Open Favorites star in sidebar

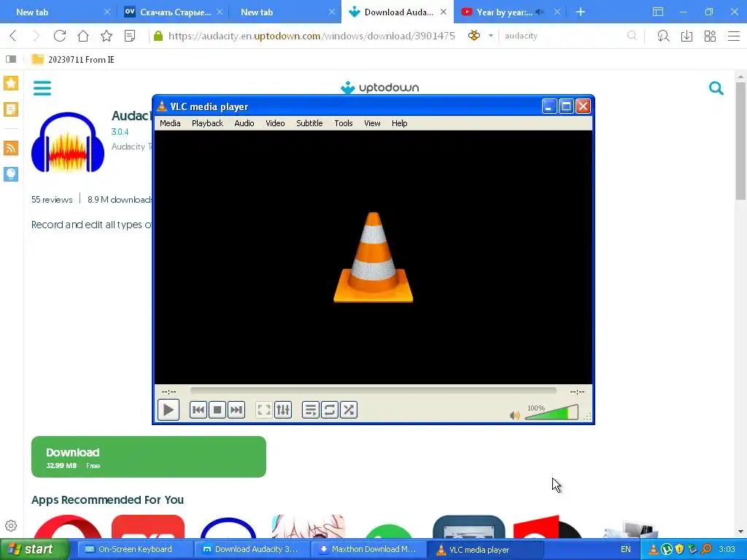click(x=11, y=83)
